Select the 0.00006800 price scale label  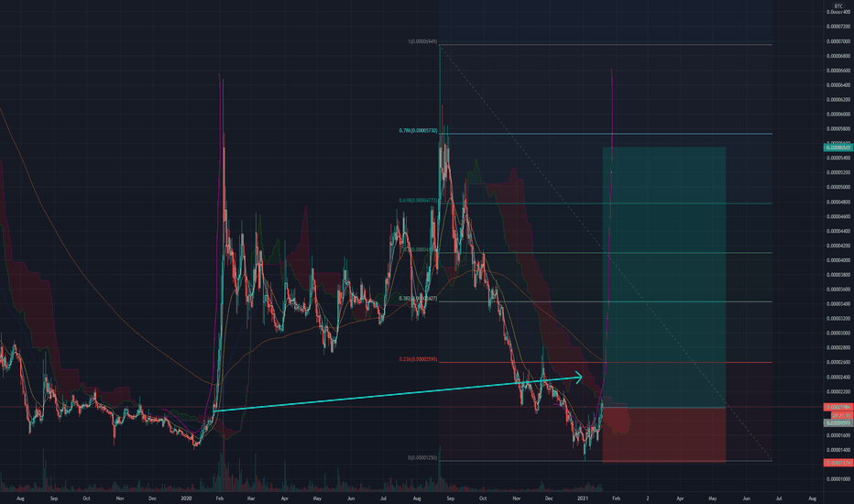pyautogui.click(x=838, y=56)
